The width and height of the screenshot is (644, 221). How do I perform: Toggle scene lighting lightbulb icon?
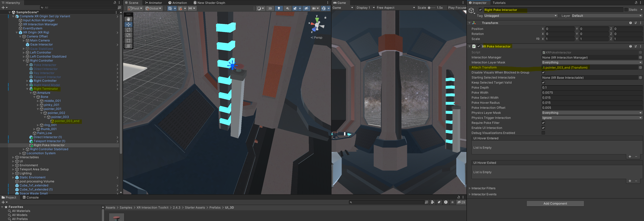[279, 8]
